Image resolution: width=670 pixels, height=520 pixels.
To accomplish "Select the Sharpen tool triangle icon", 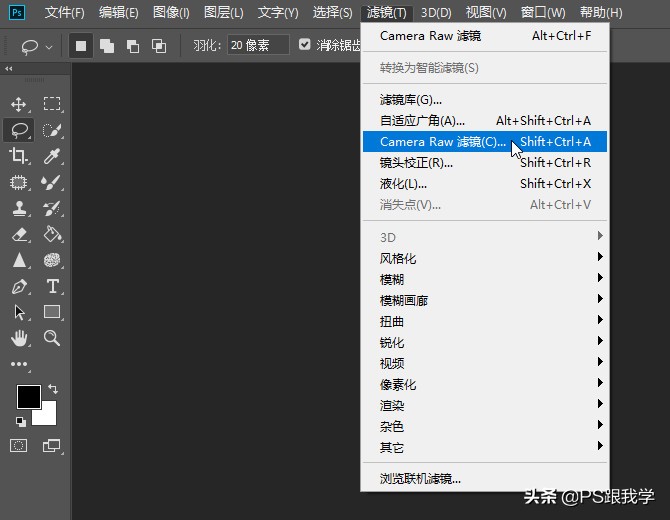I will [19, 260].
